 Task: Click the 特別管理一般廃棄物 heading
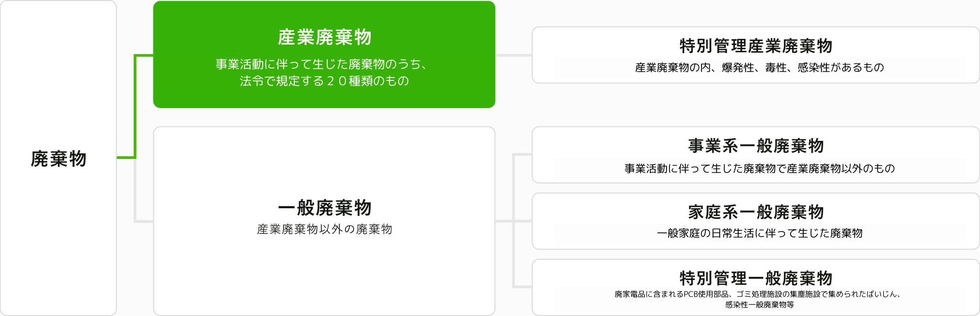coord(756,278)
